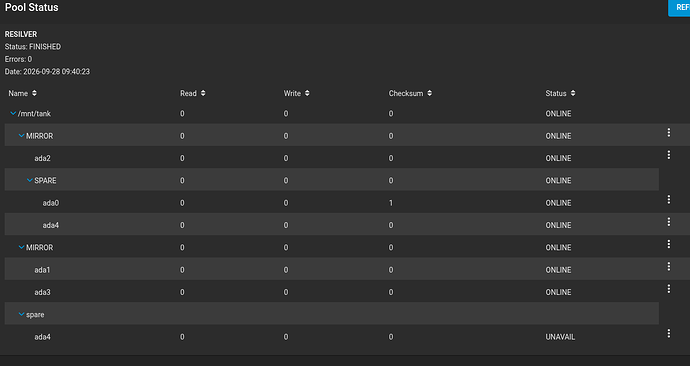The height and width of the screenshot is (366, 690).
Task: Sort by the Status column arrows
Action: [x=573, y=93]
